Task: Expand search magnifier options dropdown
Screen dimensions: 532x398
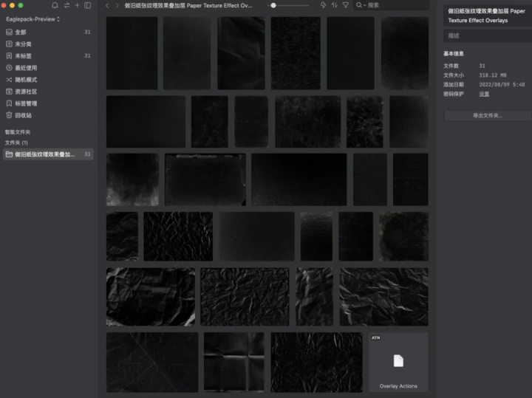Action: coord(361,5)
